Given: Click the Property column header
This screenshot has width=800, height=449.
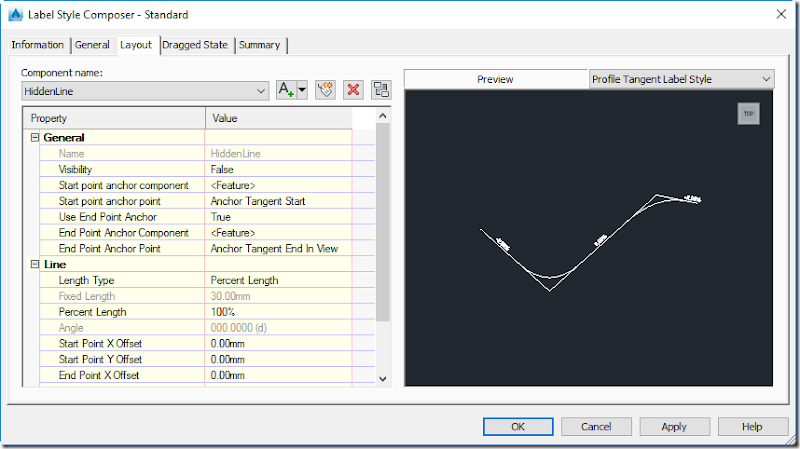Looking at the screenshot, I should tap(114, 118).
